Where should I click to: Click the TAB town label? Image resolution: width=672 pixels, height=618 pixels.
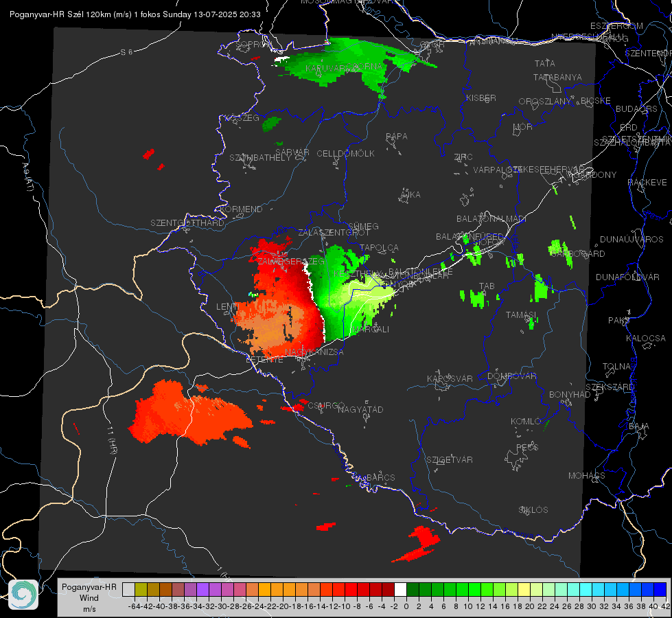pyautogui.click(x=487, y=286)
